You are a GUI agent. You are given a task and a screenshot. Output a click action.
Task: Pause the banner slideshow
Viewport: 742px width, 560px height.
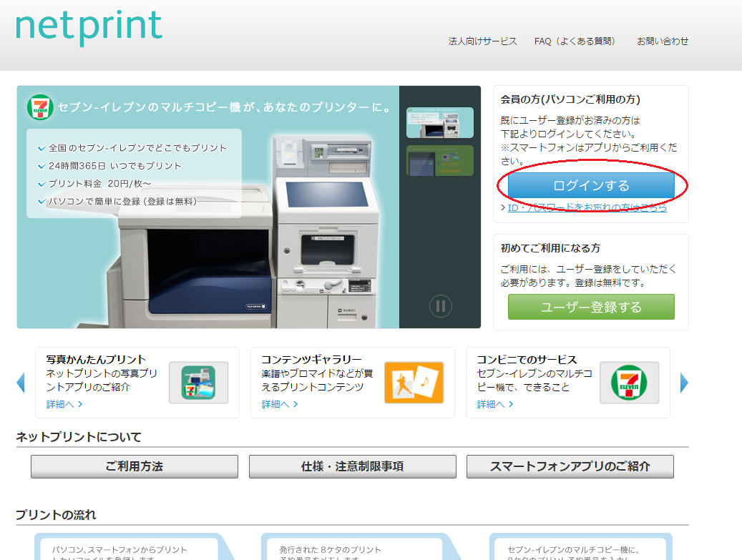click(x=441, y=306)
